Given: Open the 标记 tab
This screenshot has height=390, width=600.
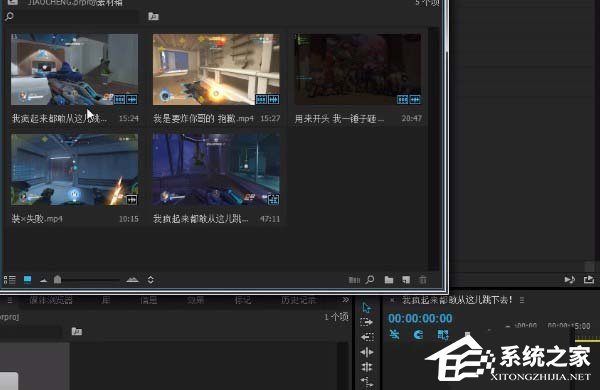Looking at the screenshot, I should (243, 300).
